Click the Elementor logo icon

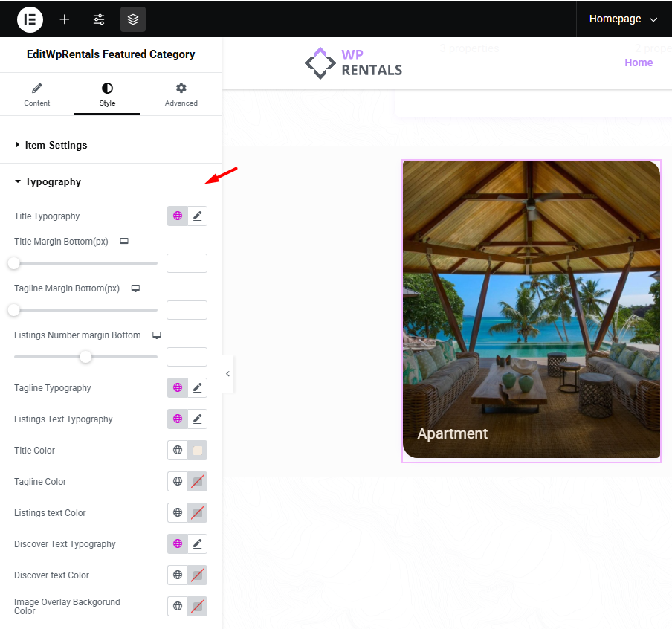pyautogui.click(x=30, y=19)
